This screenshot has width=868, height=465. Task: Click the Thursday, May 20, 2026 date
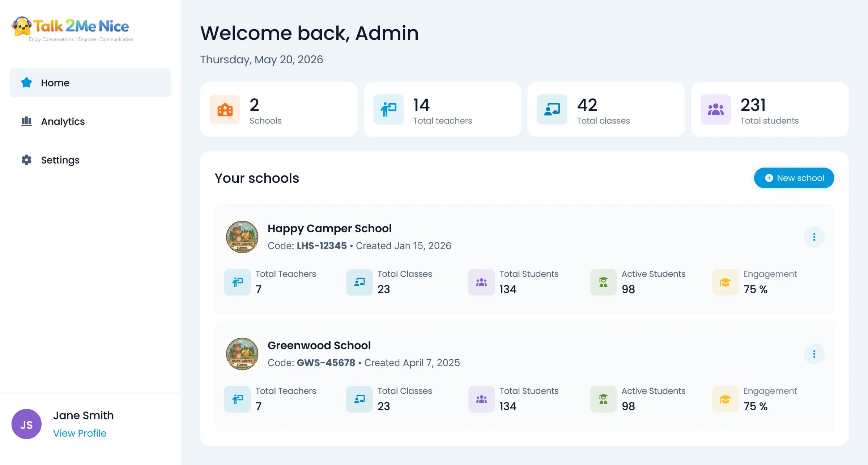261,59
